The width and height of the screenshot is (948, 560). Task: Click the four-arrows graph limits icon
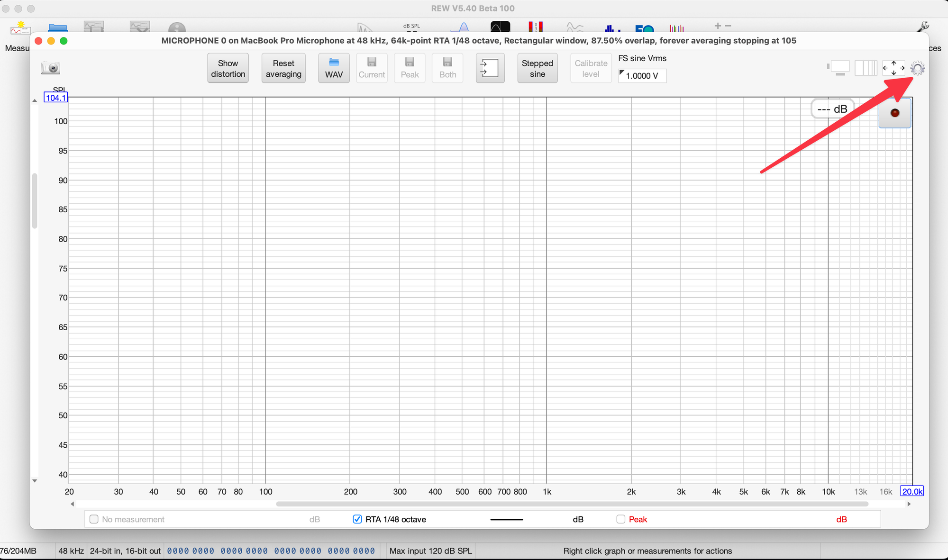[x=893, y=68]
